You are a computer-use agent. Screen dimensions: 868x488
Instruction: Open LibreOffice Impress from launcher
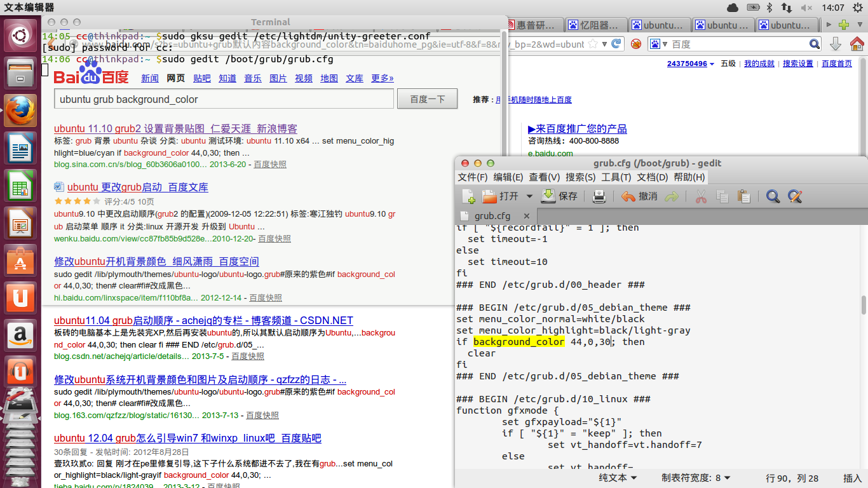click(21, 222)
